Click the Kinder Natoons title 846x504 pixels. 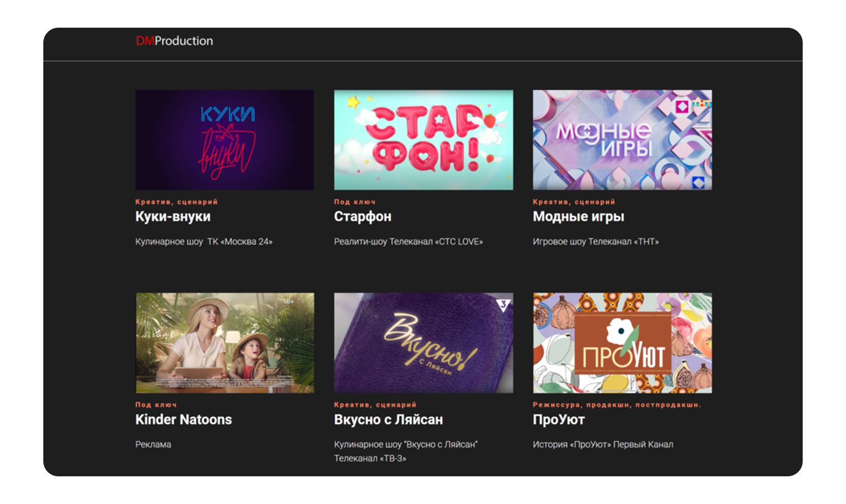click(x=184, y=419)
